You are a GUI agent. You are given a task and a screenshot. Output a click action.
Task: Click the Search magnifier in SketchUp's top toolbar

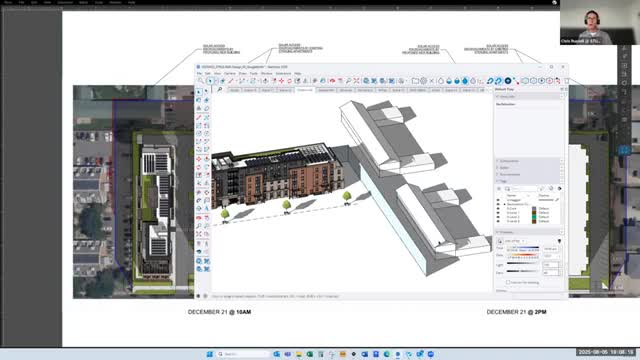pos(200,81)
